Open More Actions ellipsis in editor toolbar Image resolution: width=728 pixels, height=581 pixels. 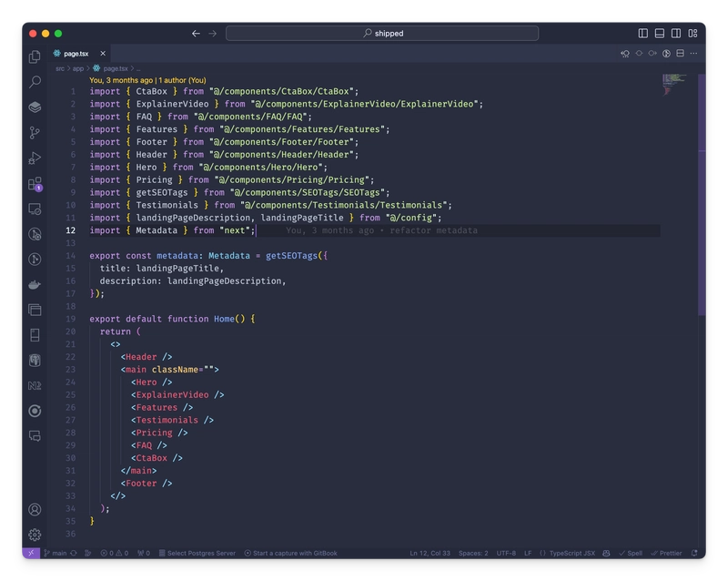tap(693, 54)
